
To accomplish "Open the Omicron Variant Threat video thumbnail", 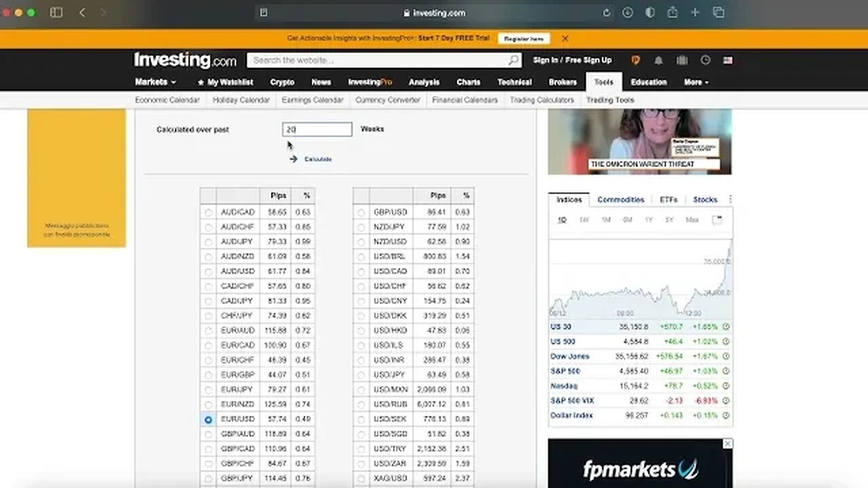I will tap(639, 141).
